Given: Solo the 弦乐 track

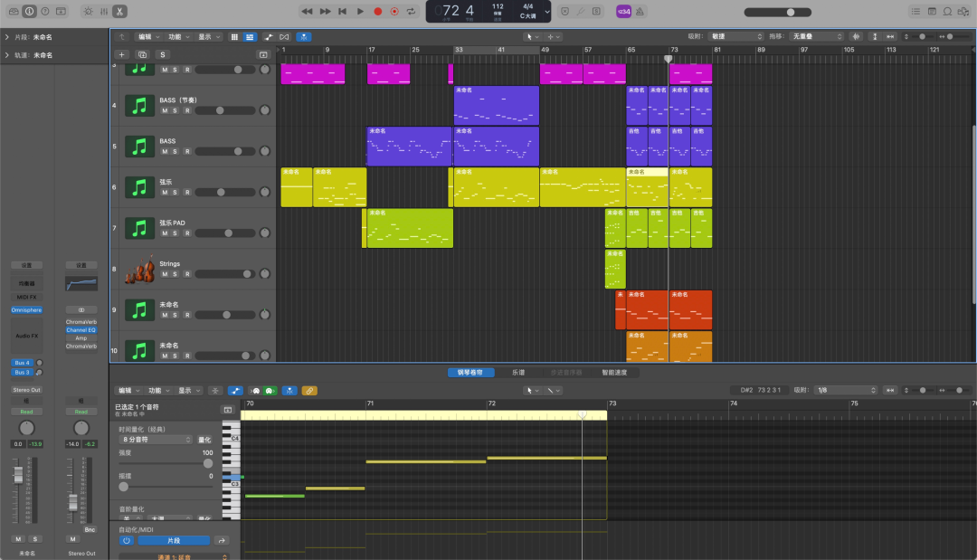Looking at the screenshot, I should click(175, 192).
